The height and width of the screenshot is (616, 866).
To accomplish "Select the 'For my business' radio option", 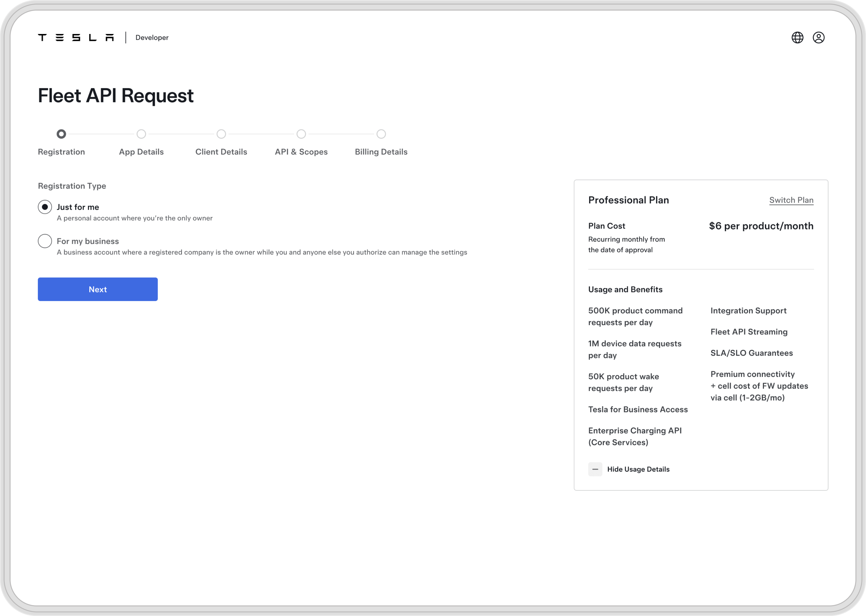I will coord(45,241).
